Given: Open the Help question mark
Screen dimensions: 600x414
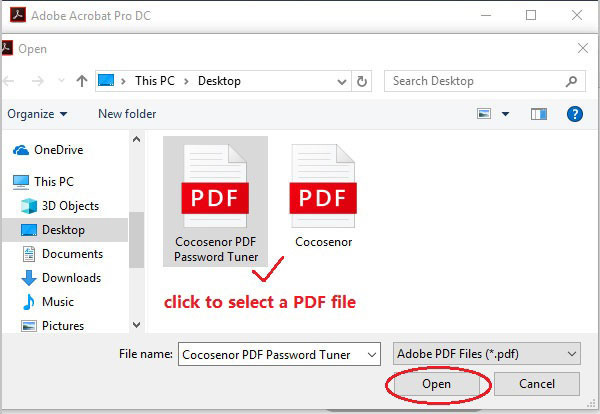Looking at the screenshot, I should click(x=575, y=114).
